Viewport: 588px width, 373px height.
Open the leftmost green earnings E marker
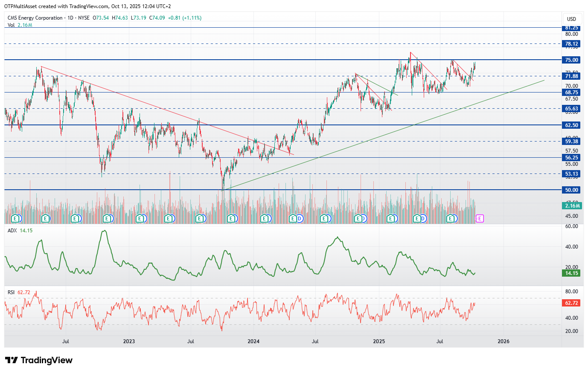(16, 219)
